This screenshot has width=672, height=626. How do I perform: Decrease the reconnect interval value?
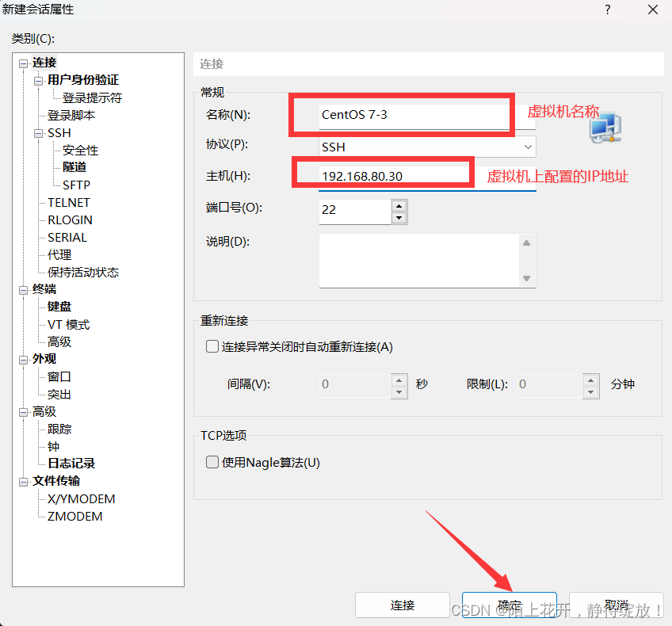tap(399, 392)
